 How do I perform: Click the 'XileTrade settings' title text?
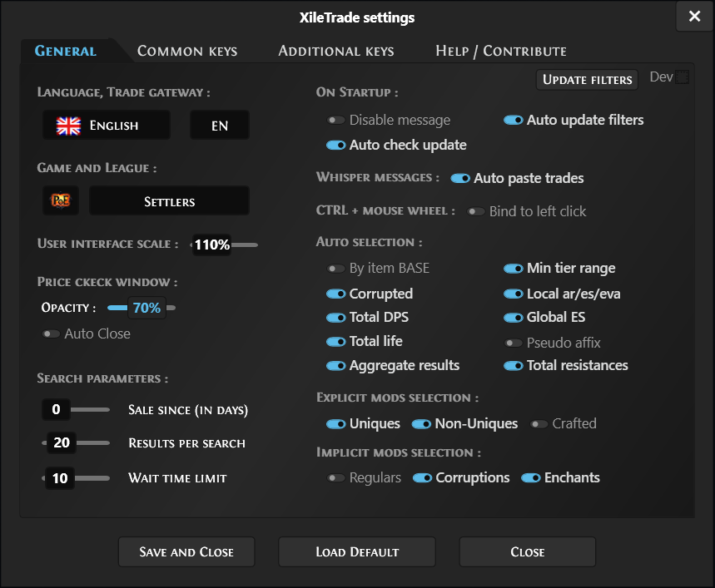357,17
